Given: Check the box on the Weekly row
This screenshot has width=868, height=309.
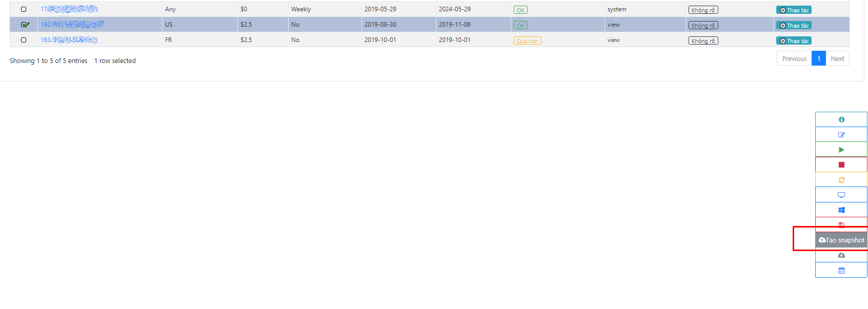Looking at the screenshot, I should coord(24,9).
